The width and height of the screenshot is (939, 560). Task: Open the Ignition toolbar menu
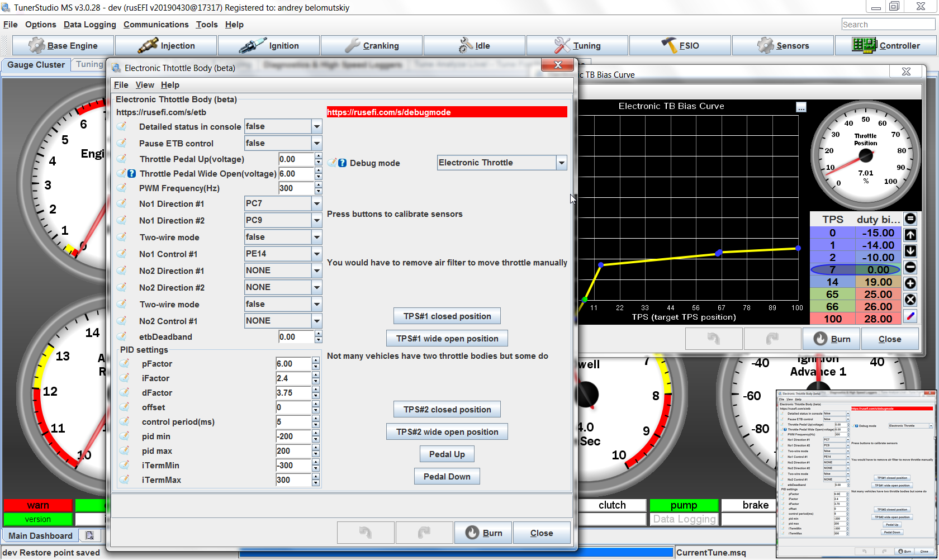pos(269,46)
